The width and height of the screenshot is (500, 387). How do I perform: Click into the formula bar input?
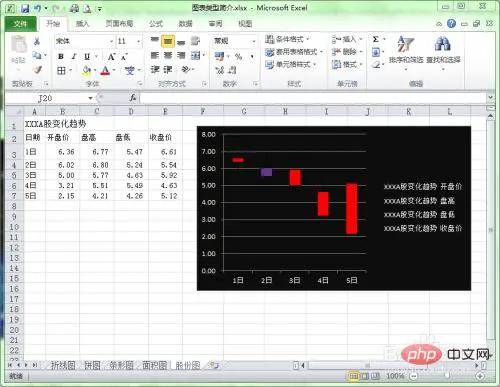coord(313,98)
